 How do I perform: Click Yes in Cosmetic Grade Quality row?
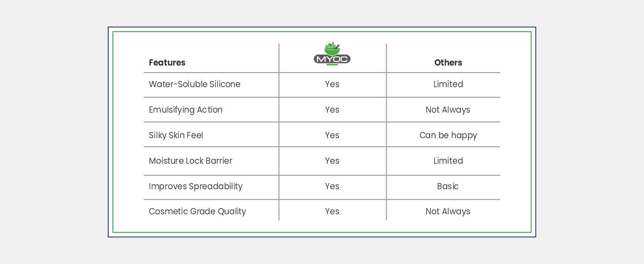pos(332,212)
